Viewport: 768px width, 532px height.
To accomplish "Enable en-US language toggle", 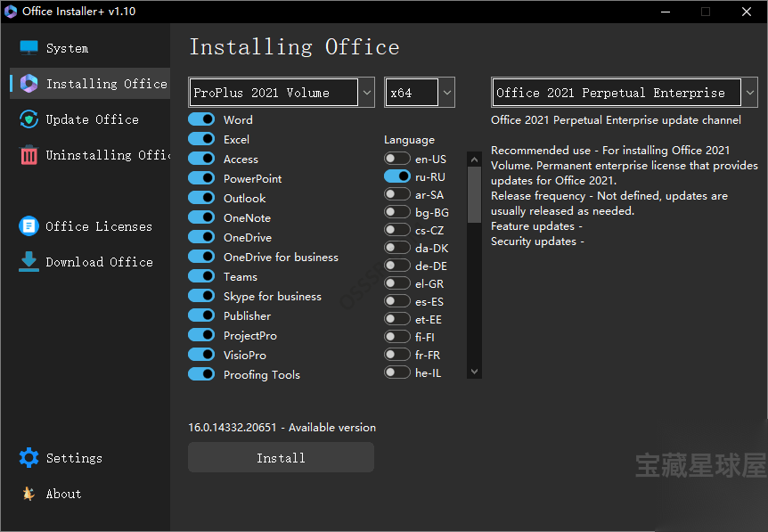I will tap(397, 159).
